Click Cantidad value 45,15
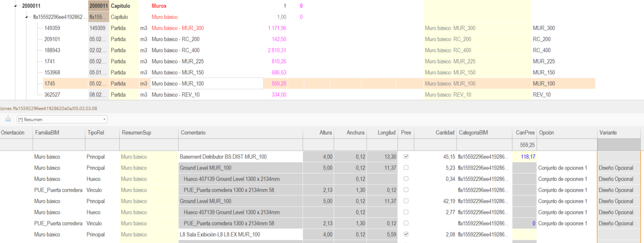Image resolution: width=644 pixels, height=243 pixels. click(x=449, y=156)
